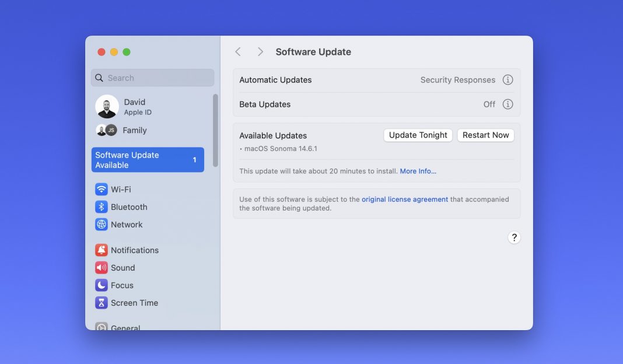Open the More Info… link

pos(418,171)
